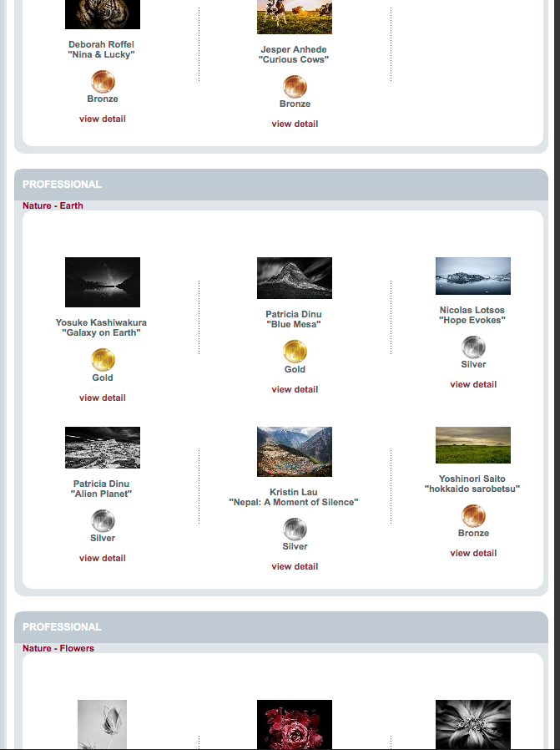Click Silver medal under Nepal: A Moment of Silence
Screen dimensions: 560x750
coord(295,529)
